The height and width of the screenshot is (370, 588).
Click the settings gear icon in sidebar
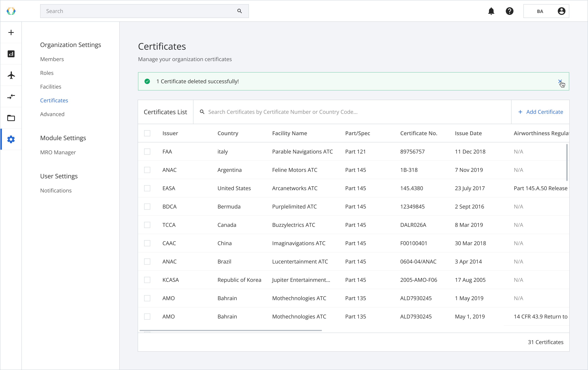11,139
